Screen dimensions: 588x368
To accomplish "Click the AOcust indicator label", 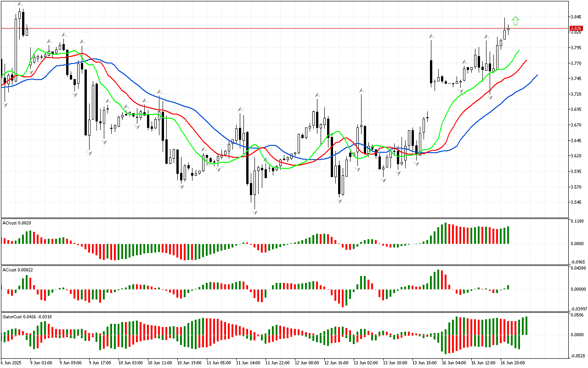I will point(16,223).
